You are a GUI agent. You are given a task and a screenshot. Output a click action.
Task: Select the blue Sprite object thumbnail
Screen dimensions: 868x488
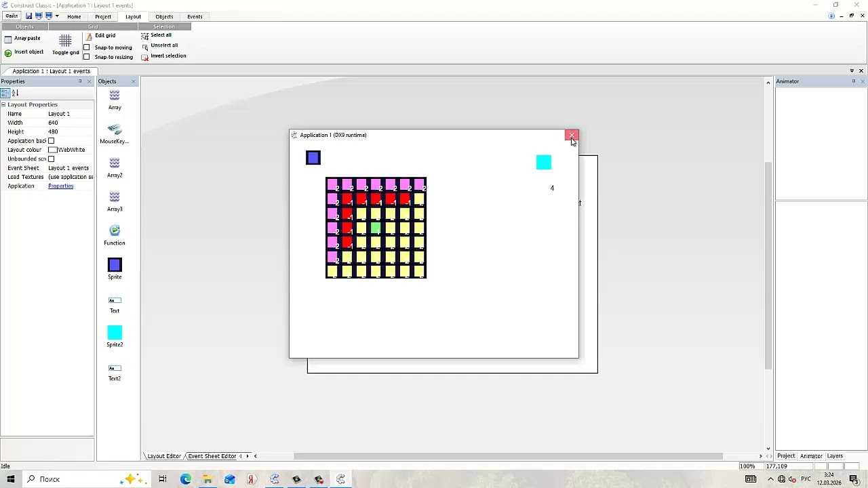[115, 265]
